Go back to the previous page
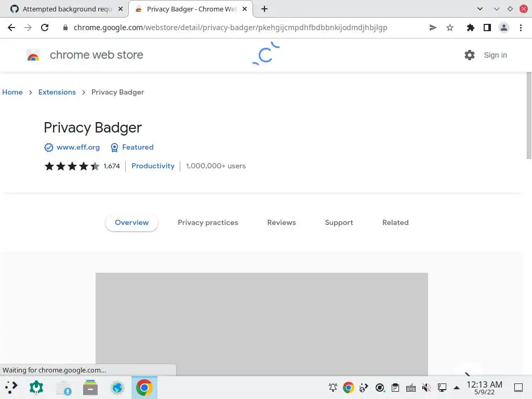Viewport: 532px width, 399px height. point(11,28)
